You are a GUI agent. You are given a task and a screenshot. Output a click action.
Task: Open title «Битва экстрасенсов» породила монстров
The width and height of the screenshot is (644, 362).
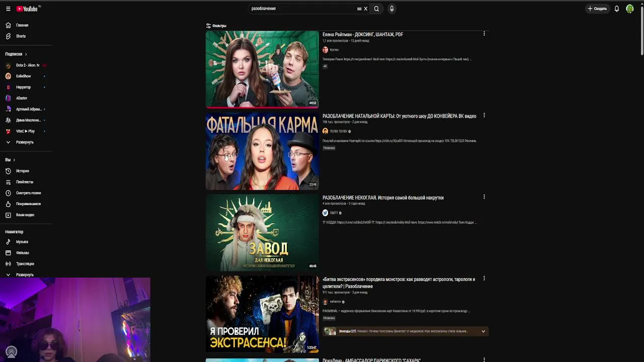click(x=398, y=283)
